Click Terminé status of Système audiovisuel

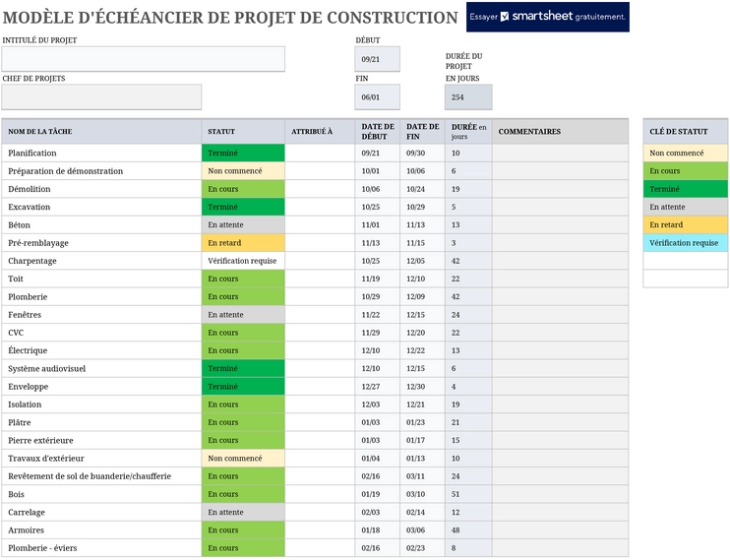(243, 368)
